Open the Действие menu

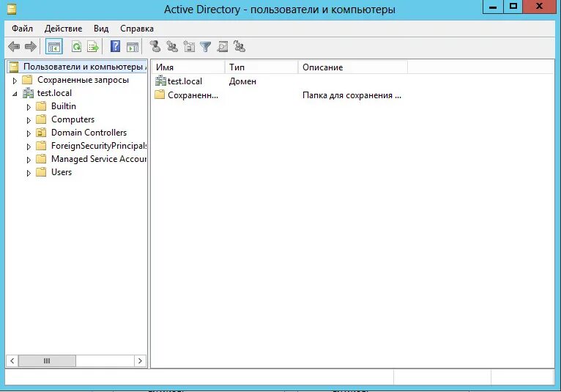(x=63, y=29)
